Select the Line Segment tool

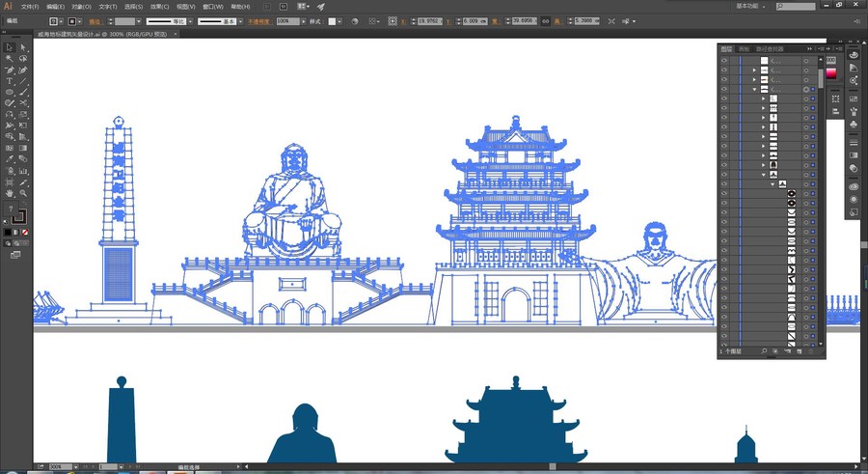coord(23,81)
